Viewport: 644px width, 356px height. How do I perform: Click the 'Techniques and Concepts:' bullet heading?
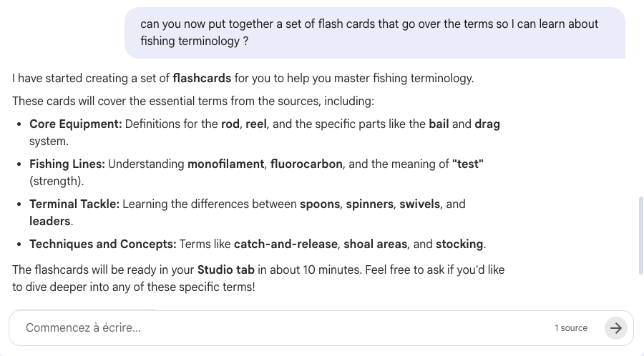tap(102, 244)
